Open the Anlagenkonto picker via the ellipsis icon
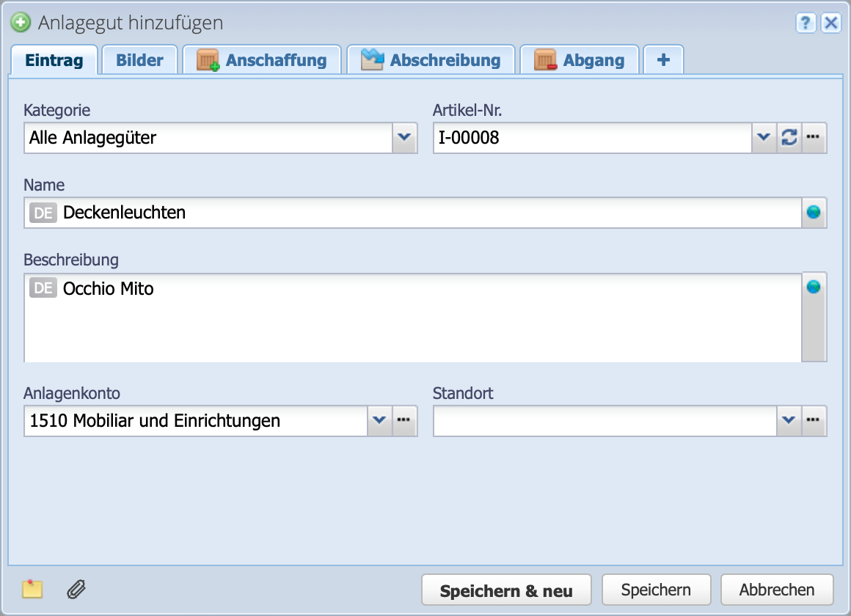Viewport: 851px width, 616px height. coord(406,421)
